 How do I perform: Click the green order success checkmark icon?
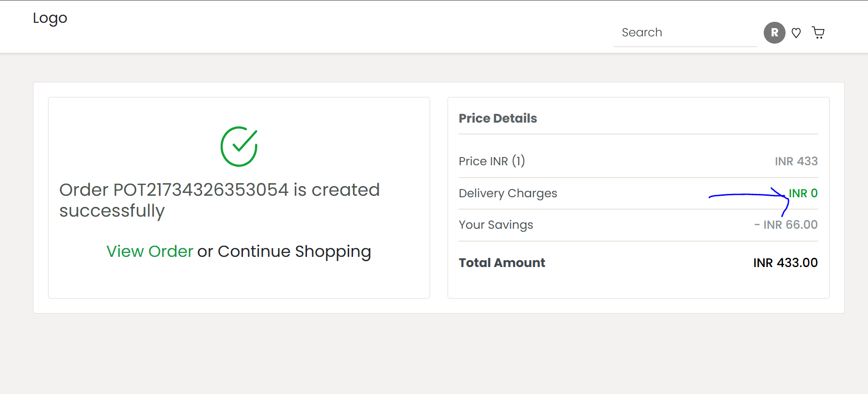click(239, 146)
